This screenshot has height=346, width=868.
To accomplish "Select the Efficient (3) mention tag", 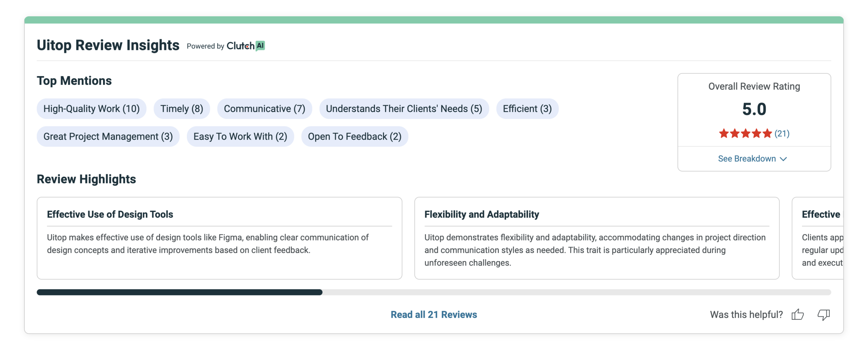I will (x=527, y=109).
